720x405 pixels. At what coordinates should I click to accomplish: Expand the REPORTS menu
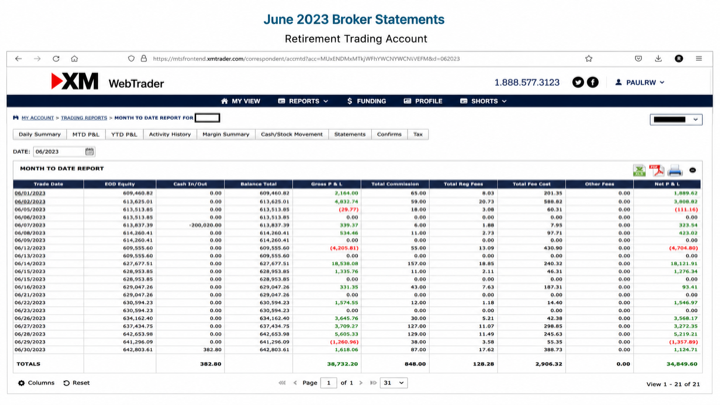point(303,101)
